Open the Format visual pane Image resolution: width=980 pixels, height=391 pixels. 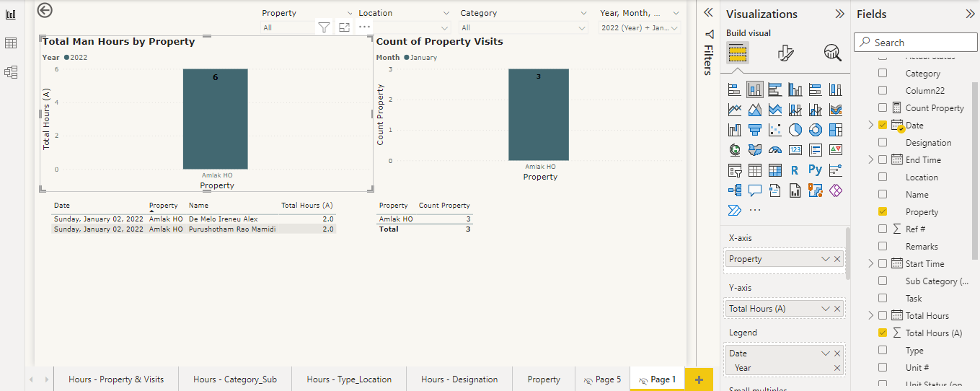[786, 53]
